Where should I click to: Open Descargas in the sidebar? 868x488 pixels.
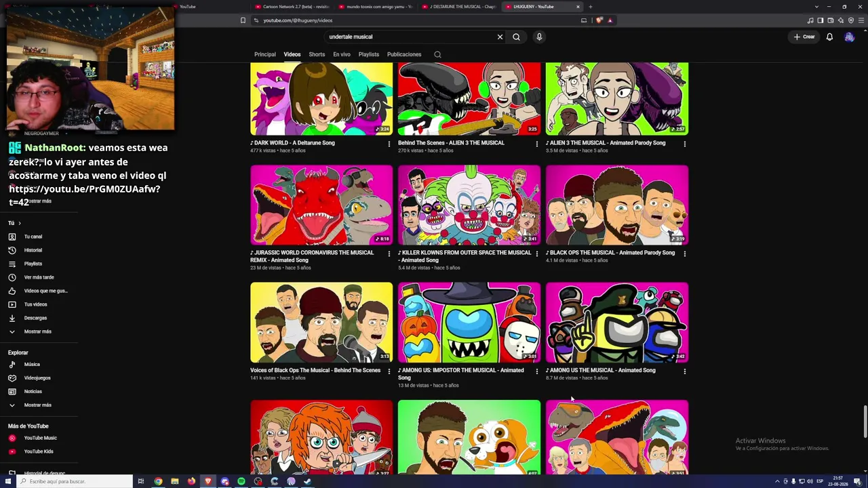[35, 318]
